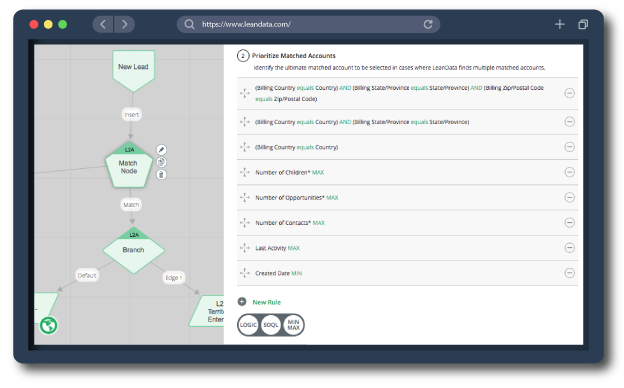Remove the Created Date MIN rule
Image resolution: width=624 pixels, height=388 pixels.
pyautogui.click(x=569, y=273)
